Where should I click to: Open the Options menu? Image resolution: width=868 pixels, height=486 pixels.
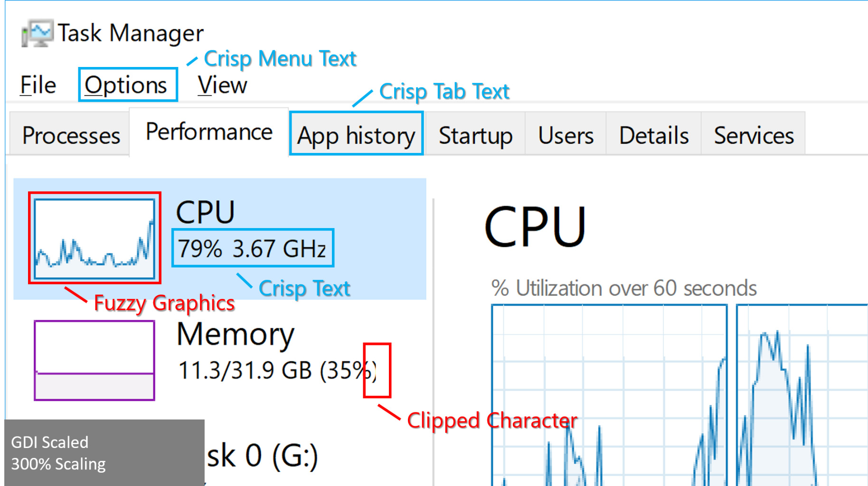click(x=126, y=86)
